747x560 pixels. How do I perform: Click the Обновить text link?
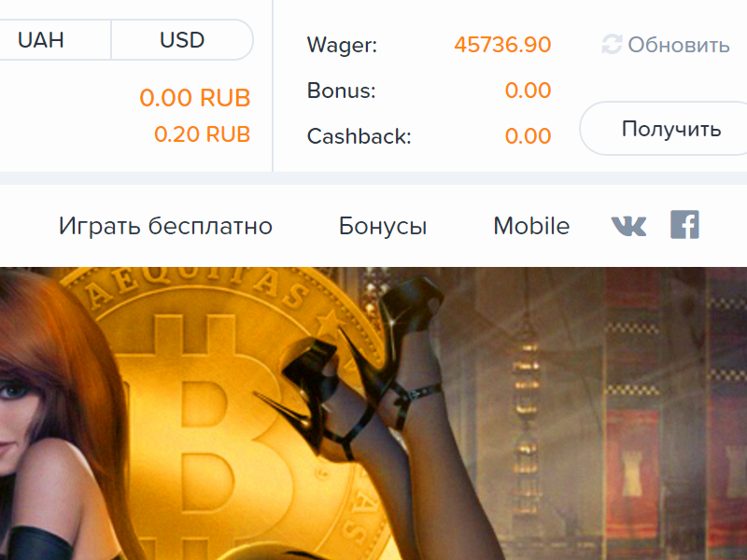tap(679, 45)
